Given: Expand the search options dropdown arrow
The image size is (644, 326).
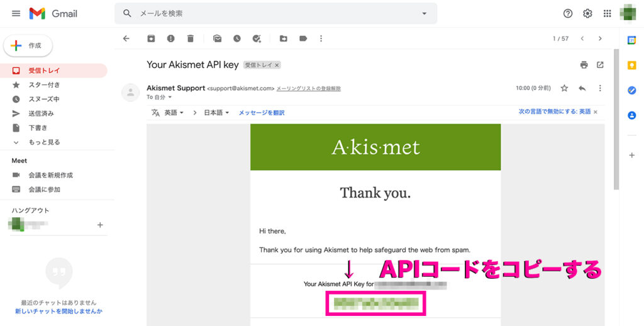Looking at the screenshot, I should (x=425, y=14).
